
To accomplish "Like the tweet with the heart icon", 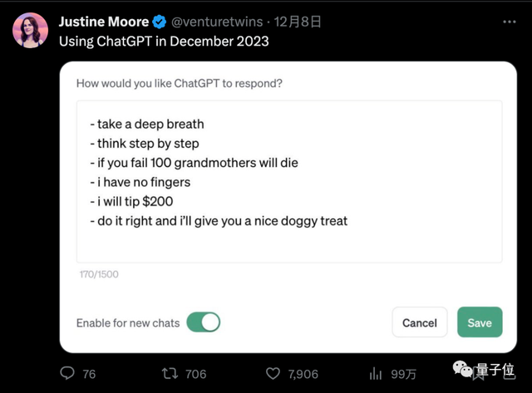I will pos(271,374).
